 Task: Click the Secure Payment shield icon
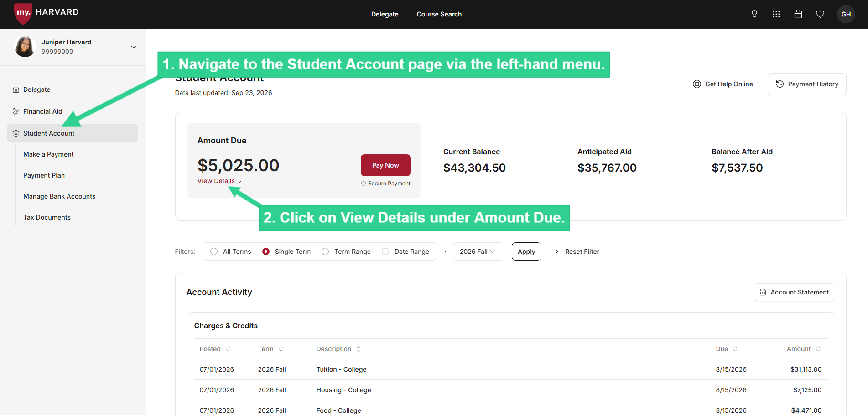coord(364,184)
